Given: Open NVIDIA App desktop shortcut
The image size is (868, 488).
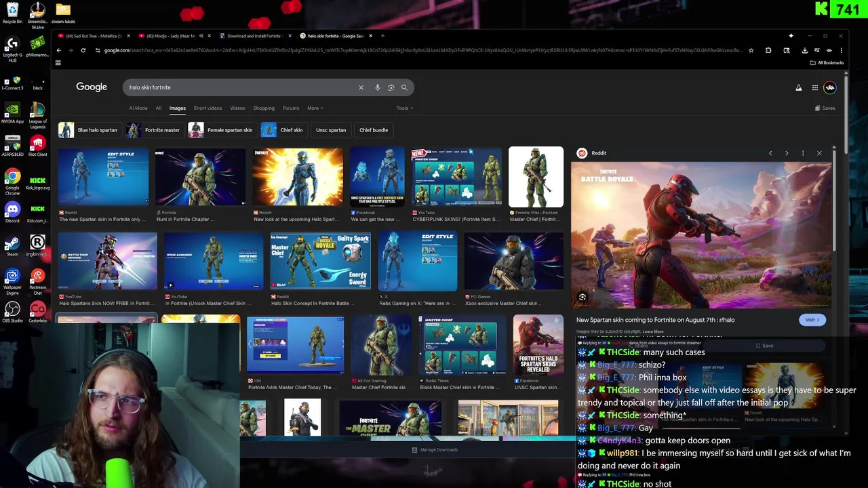Looking at the screenshot, I should (x=12, y=113).
